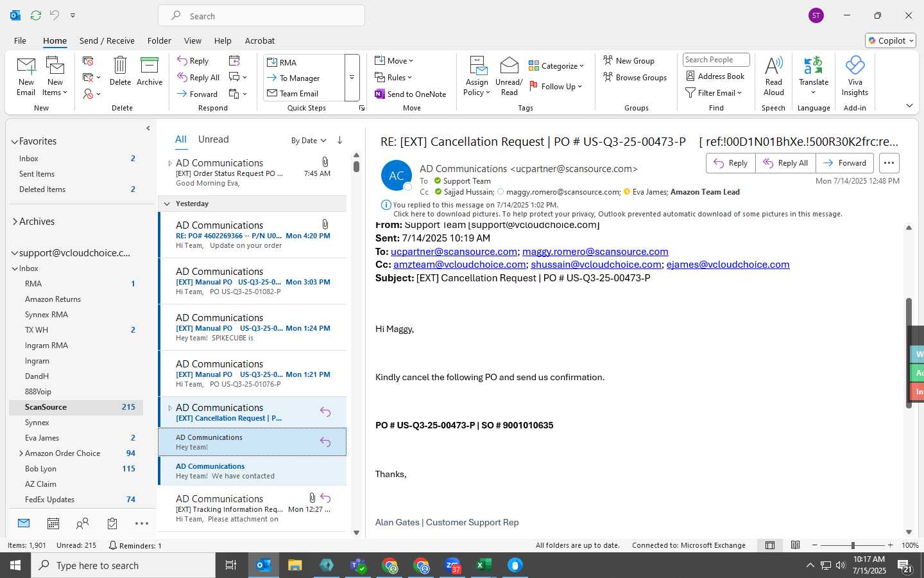Click download pictures info bar

(617, 215)
